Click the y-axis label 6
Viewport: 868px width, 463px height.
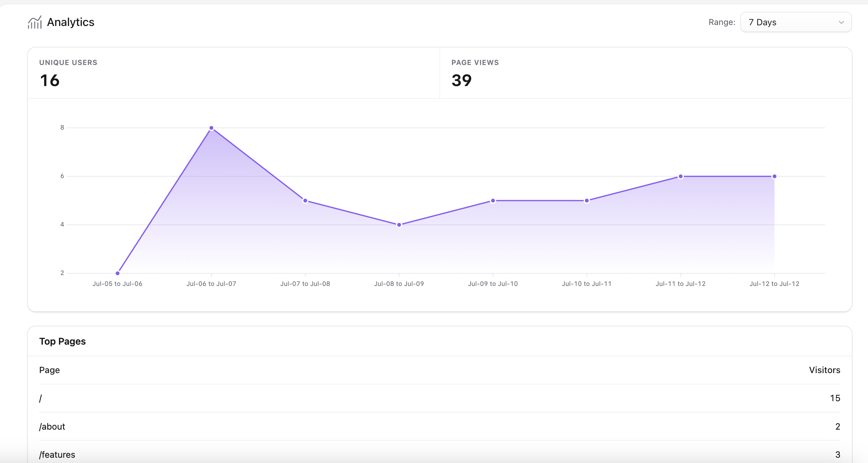(x=62, y=176)
